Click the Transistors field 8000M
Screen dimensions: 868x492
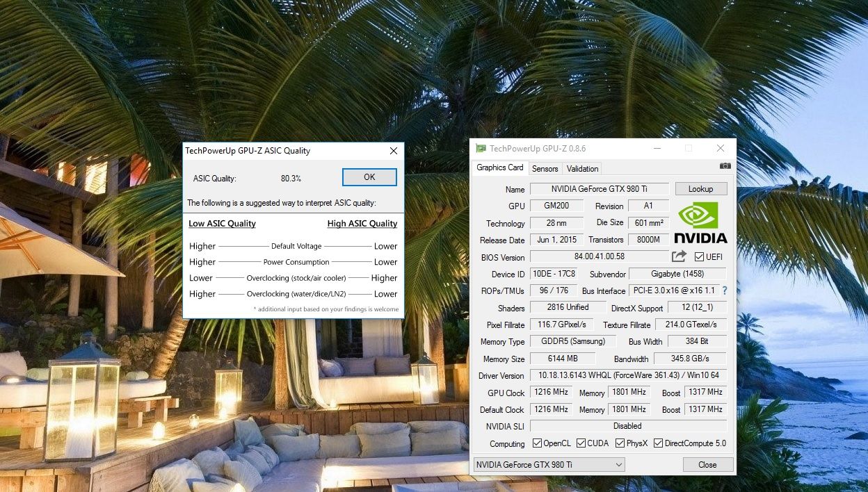648,240
